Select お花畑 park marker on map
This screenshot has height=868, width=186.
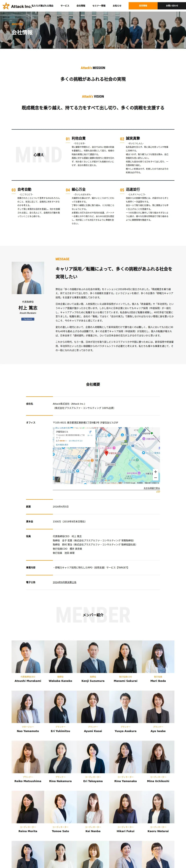click(x=137, y=460)
